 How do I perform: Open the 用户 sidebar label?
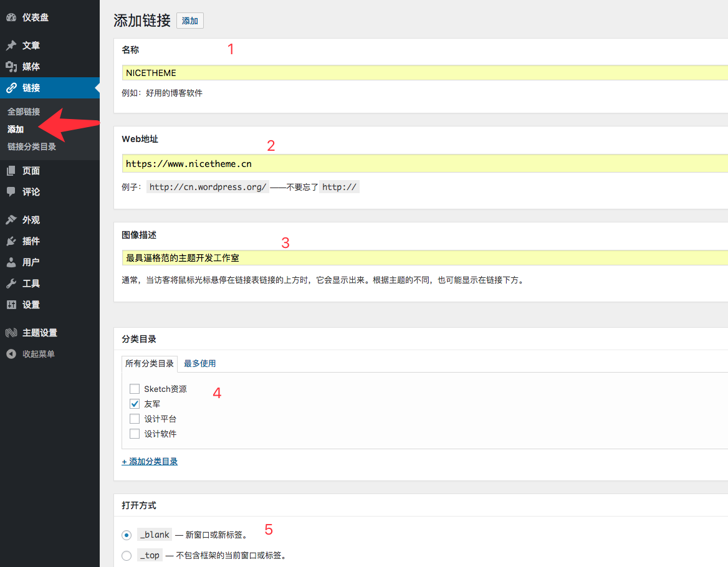pos(31,262)
